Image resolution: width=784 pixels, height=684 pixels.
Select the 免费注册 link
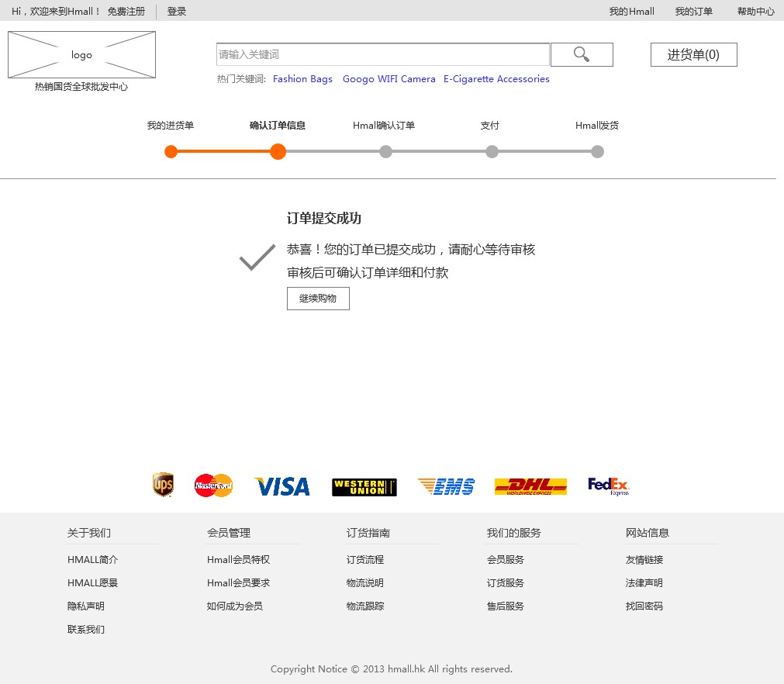coord(126,12)
